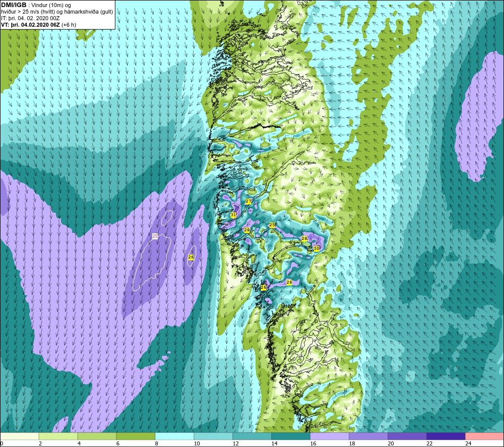
Task: Click the '12' legend scale label
Action: 235,443
